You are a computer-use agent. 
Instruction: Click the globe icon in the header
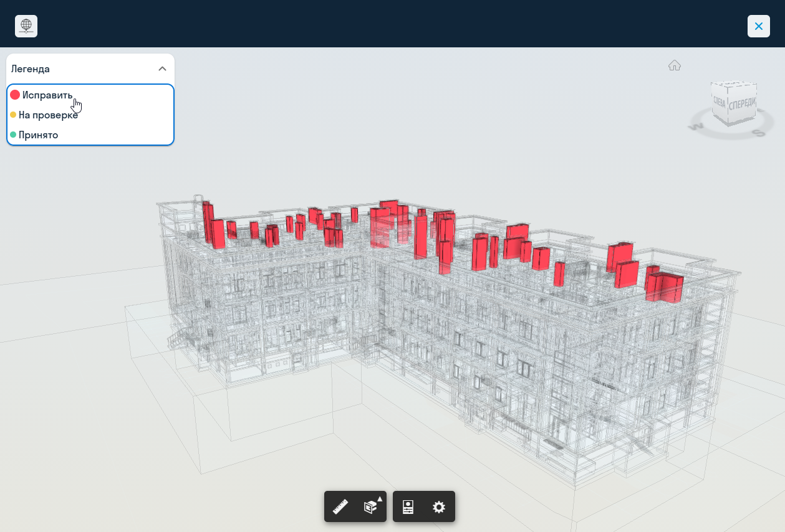[26, 26]
